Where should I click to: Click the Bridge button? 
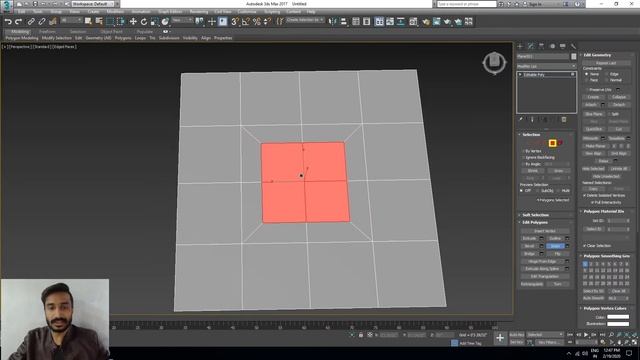[529, 254]
